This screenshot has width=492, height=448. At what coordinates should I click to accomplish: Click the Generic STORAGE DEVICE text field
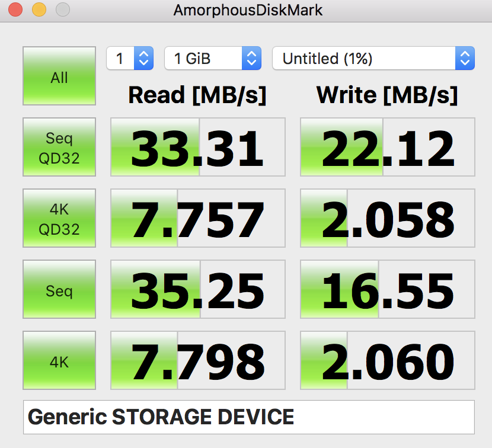[x=249, y=417]
